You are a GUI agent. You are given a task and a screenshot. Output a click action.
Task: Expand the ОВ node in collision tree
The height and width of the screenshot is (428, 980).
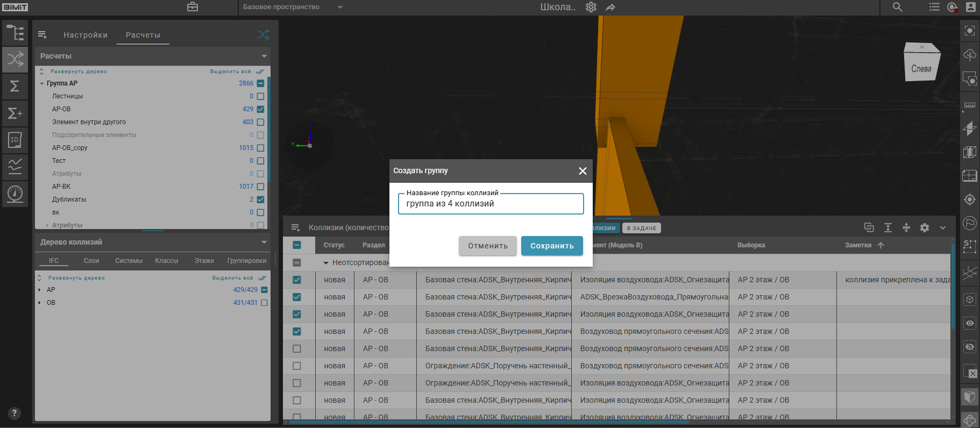pyautogui.click(x=39, y=303)
